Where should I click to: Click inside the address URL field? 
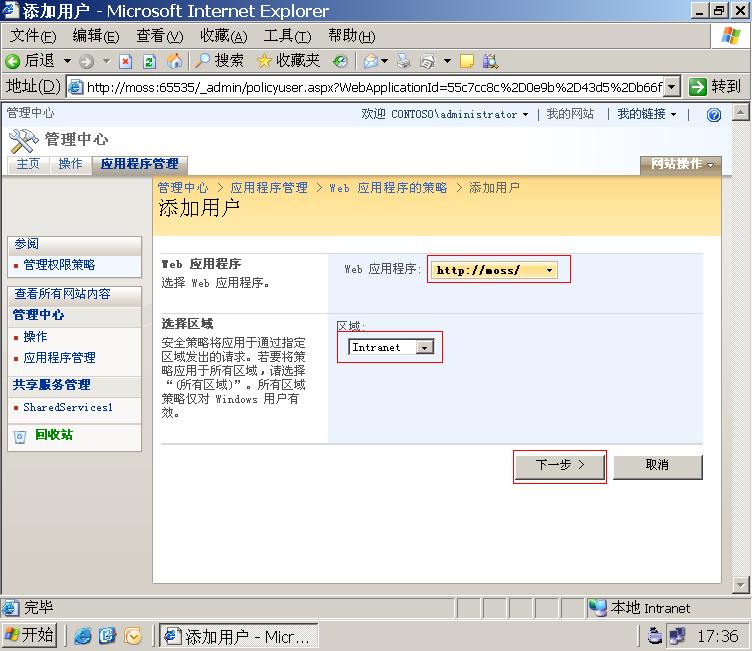pos(374,87)
